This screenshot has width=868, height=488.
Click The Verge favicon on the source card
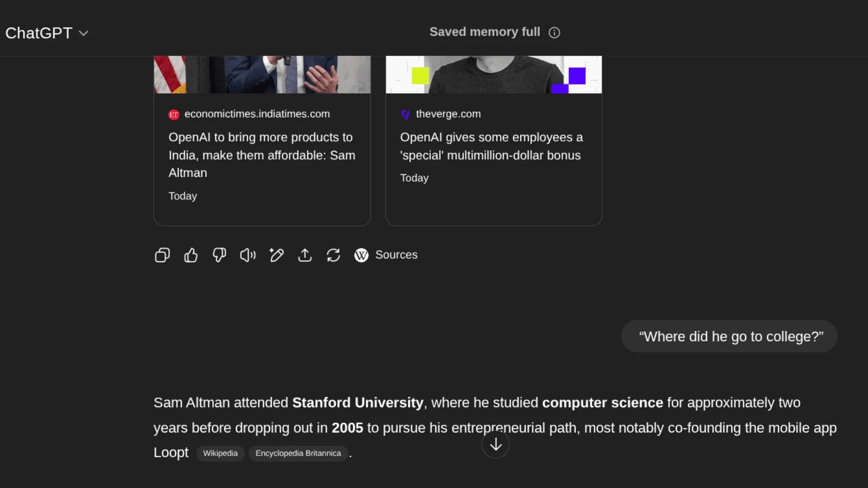coord(405,114)
